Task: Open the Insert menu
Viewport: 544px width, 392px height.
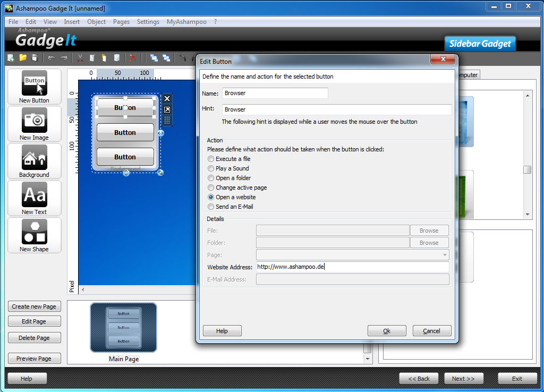Action: (72, 21)
